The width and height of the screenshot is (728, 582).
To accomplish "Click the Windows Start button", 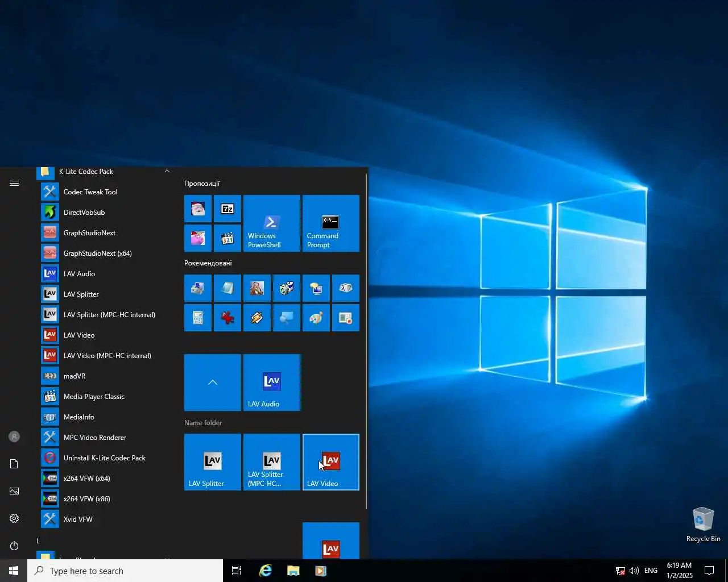I will point(14,571).
